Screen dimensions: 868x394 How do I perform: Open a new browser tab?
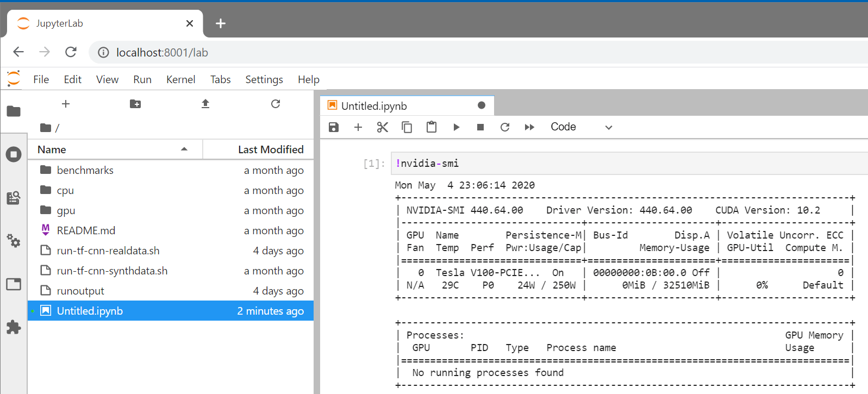(x=221, y=23)
